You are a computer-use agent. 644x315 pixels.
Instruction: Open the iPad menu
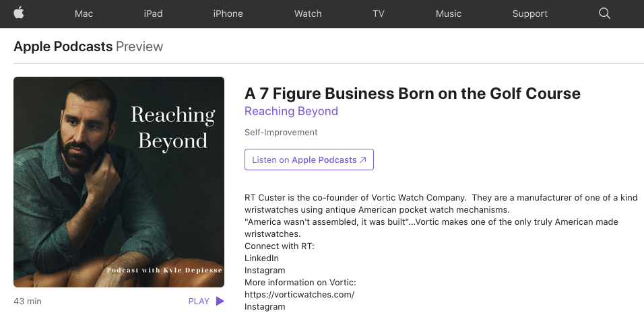pos(153,13)
